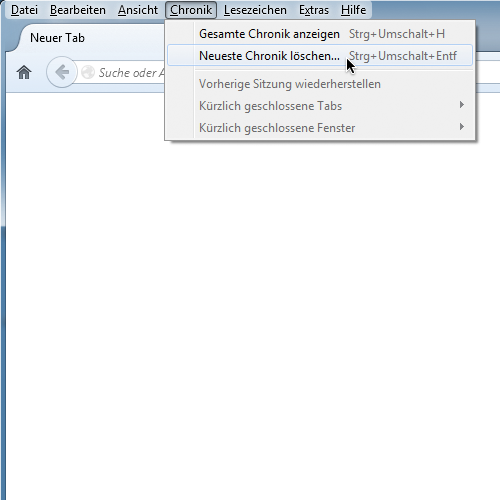500x500 pixels.
Task: Click the globe icon in address bar
Action: pos(88,72)
